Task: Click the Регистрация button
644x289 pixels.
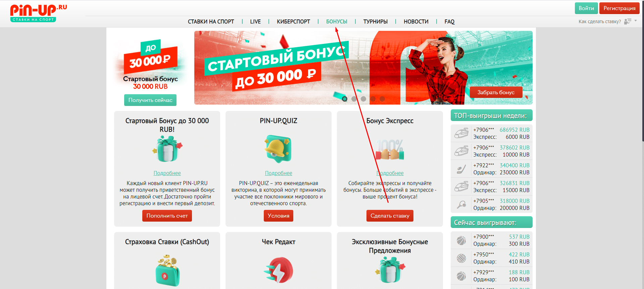Action: pyautogui.click(x=619, y=8)
